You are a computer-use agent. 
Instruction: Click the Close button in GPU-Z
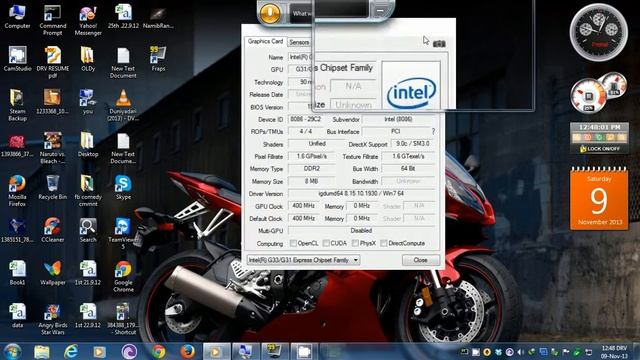click(x=420, y=260)
